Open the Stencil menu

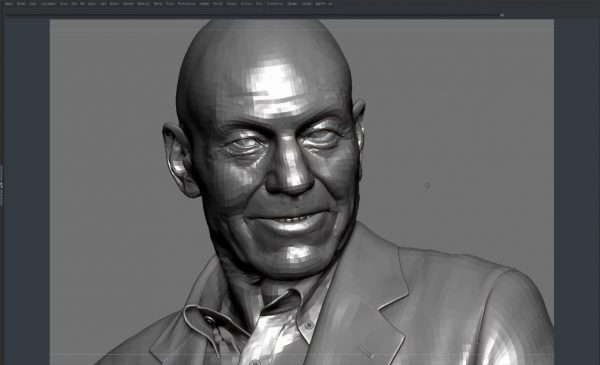pos(218,4)
